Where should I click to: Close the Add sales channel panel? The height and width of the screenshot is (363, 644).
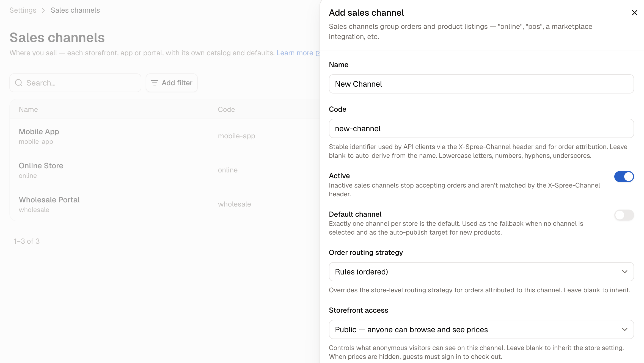point(634,13)
